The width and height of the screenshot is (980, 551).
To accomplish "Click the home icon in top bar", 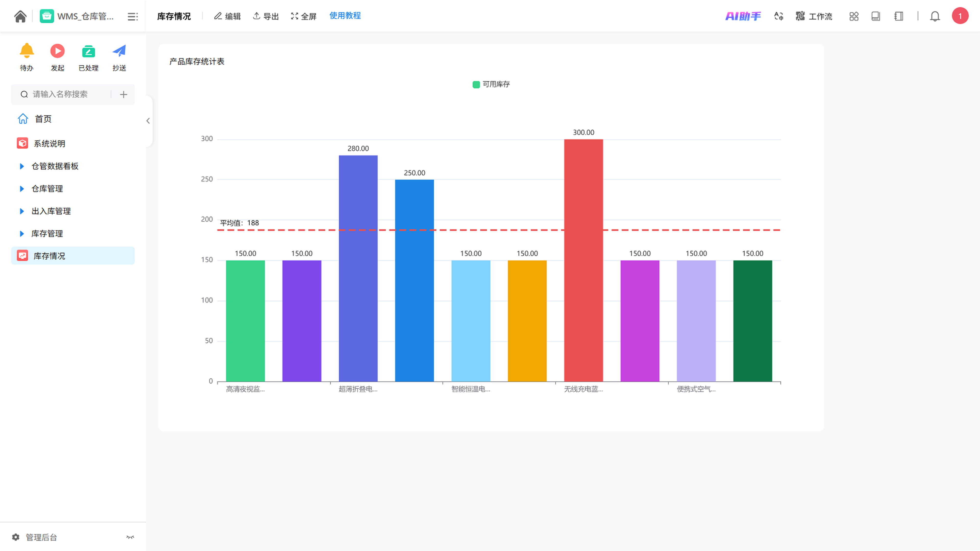I will click(x=20, y=16).
